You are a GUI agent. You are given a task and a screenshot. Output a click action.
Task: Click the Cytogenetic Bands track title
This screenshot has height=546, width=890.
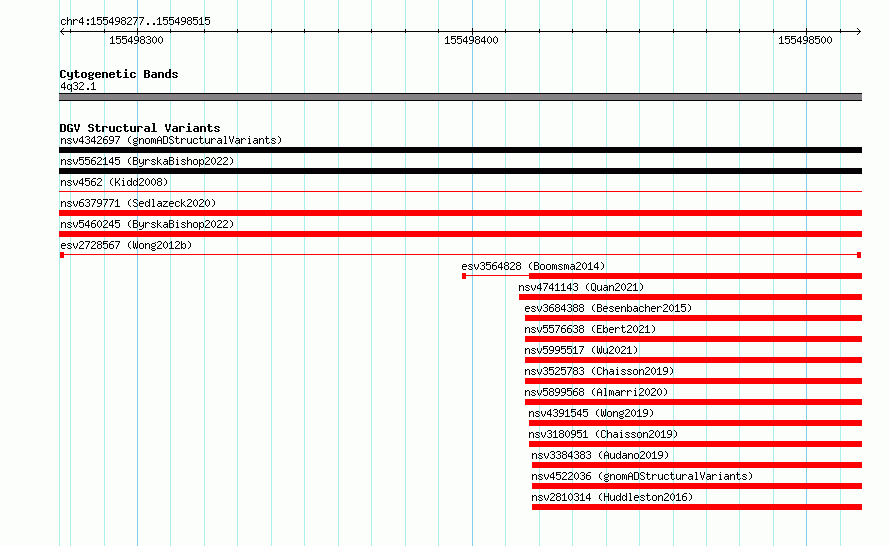coord(119,74)
